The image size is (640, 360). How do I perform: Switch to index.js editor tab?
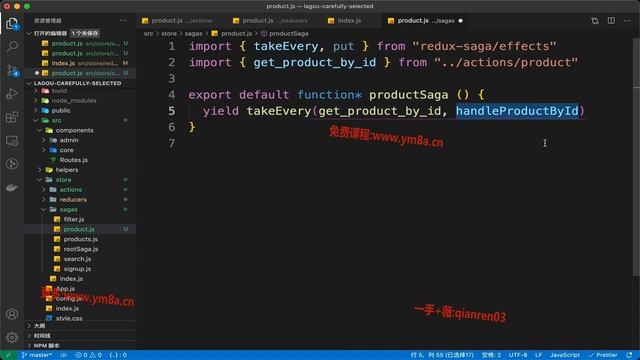point(345,20)
